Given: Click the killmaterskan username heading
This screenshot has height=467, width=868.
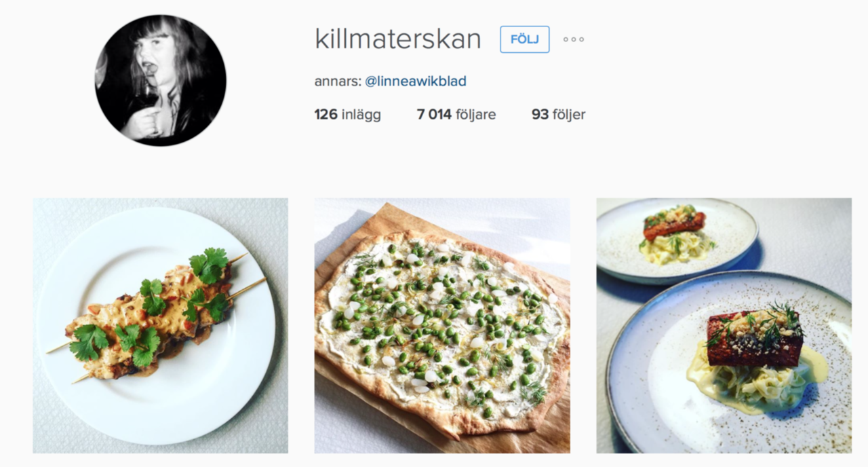Looking at the screenshot, I should pos(398,39).
